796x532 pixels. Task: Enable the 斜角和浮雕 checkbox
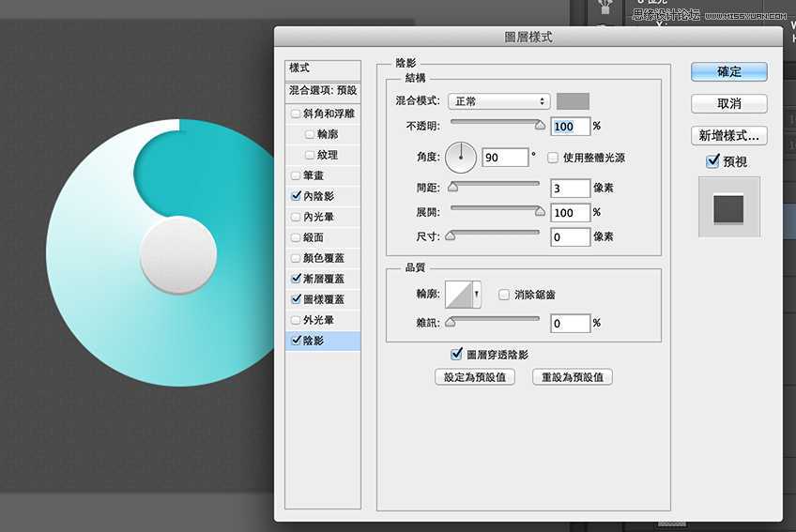(297, 114)
